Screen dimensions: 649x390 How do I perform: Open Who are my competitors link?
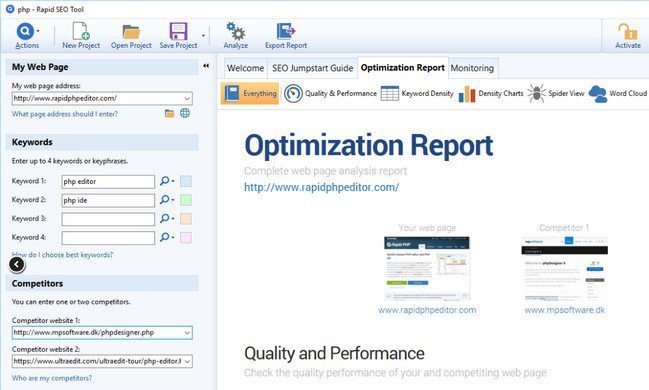[52, 378]
